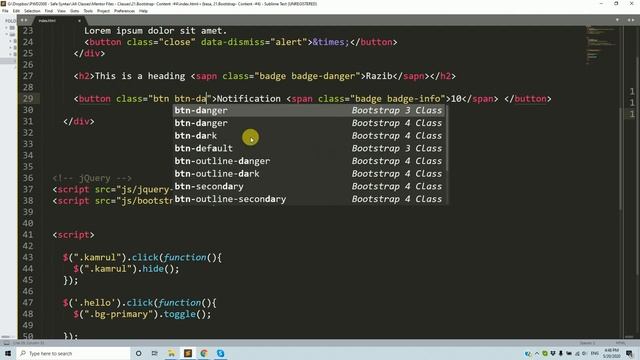Open the HTML syntax selector in status bar
640x360 pixels.
click(621, 343)
